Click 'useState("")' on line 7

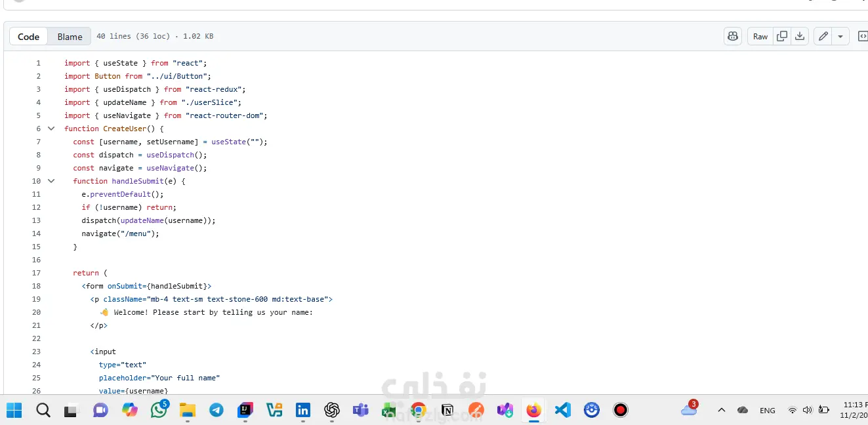pyautogui.click(x=237, y=142)
